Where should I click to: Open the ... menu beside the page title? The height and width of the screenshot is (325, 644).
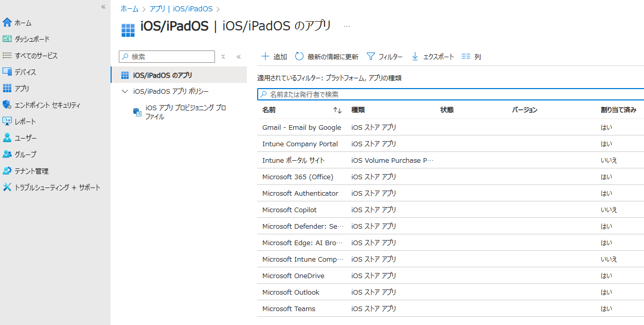pyautogui.click(x=346, y=26)
